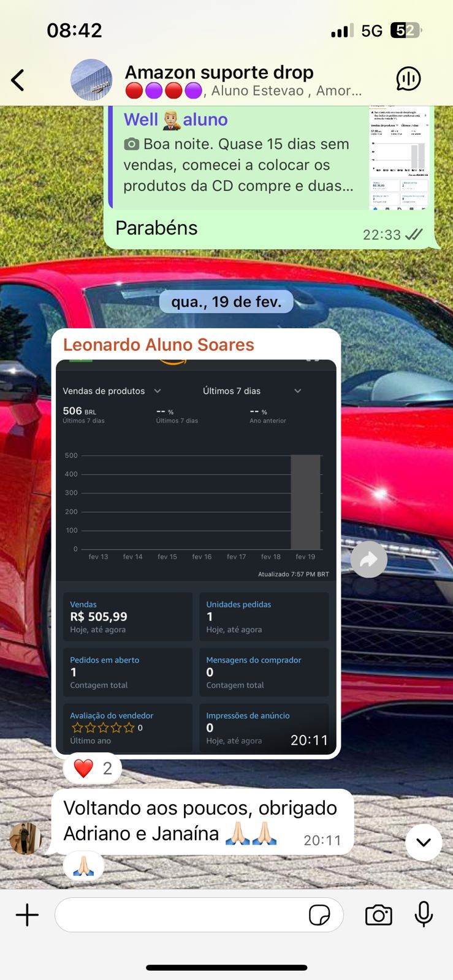453x980 pixels.
Task: Jump to latest messages with down chevron
Action: pos(424,842)
